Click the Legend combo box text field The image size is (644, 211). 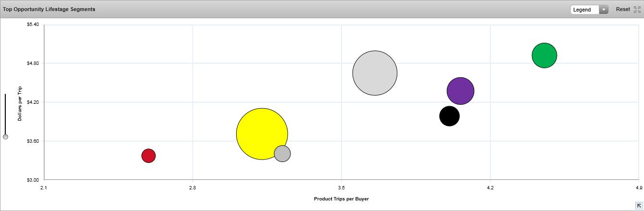pos(584,10)
